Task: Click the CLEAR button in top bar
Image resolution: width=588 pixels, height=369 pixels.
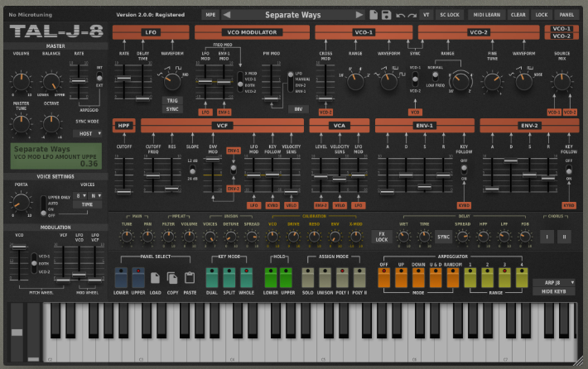Action: 518,15
